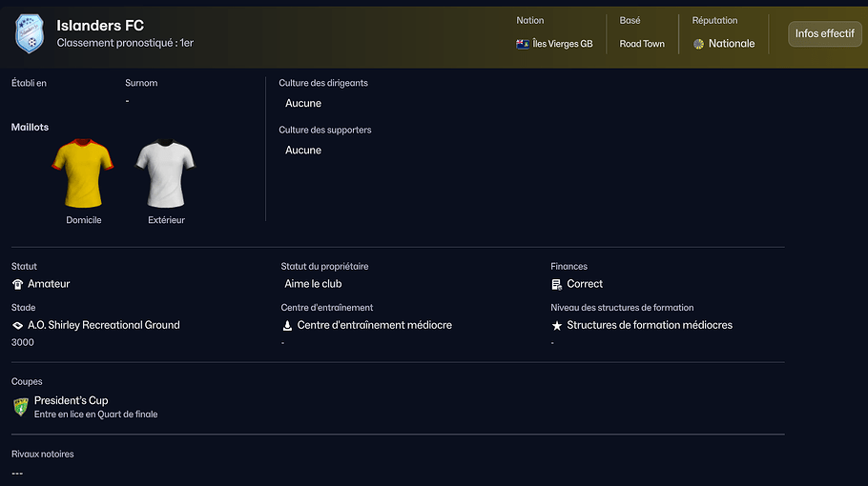Open the President's Cup competition link

(x=71, y=400)
